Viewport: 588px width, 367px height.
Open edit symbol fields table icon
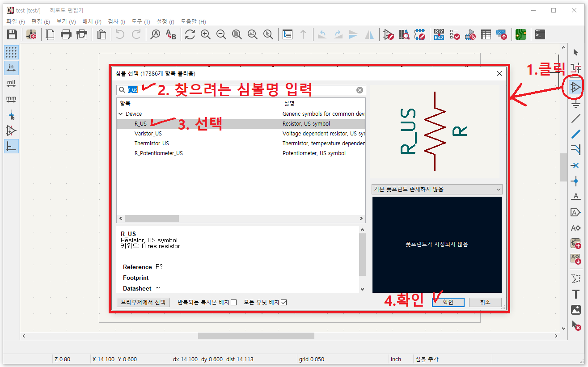pos(486,34)
